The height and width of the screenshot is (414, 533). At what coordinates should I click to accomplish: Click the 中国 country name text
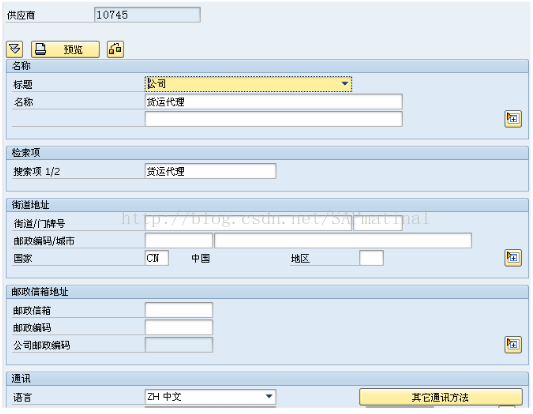click(x=201, y=258)
